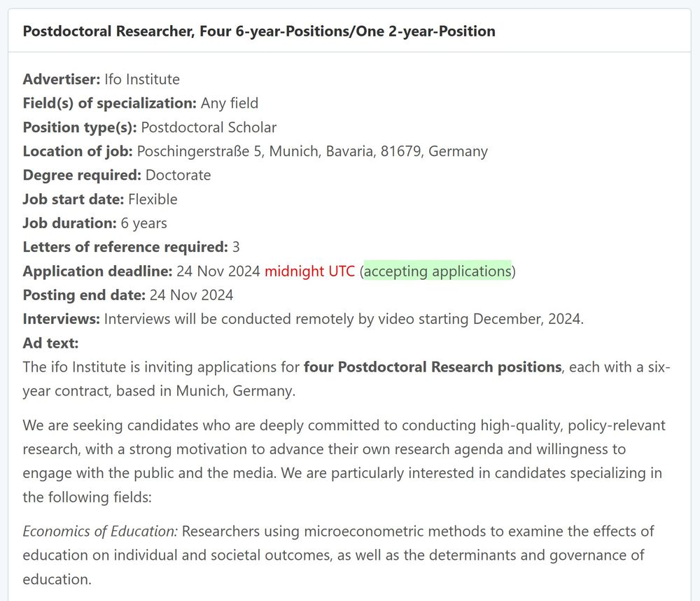Click the 'Doctorate' degree requirement value

pyautogui.click(x=178, y=175)
